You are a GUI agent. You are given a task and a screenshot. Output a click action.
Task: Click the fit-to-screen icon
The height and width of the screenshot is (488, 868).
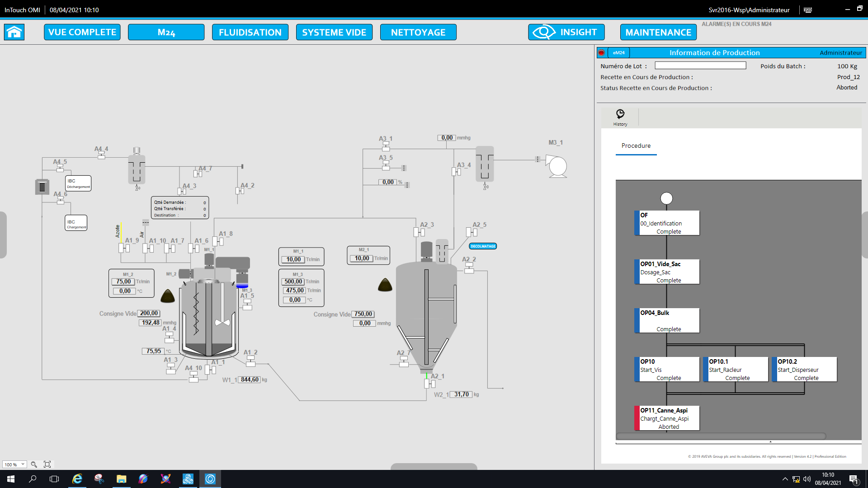click(47, 464)
